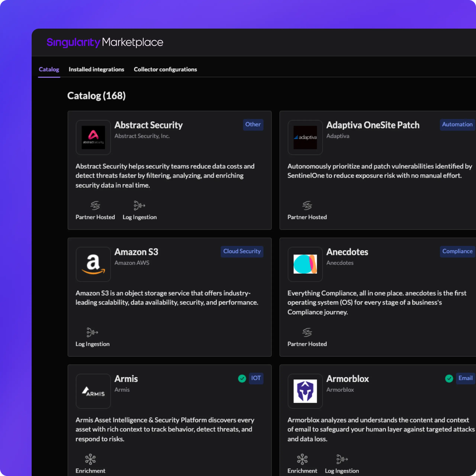Viewport: 476px width, 476px height.
Task: Click the 'Log Ingestion' label on Amazon S3 card
Action: tap(92, 344)
